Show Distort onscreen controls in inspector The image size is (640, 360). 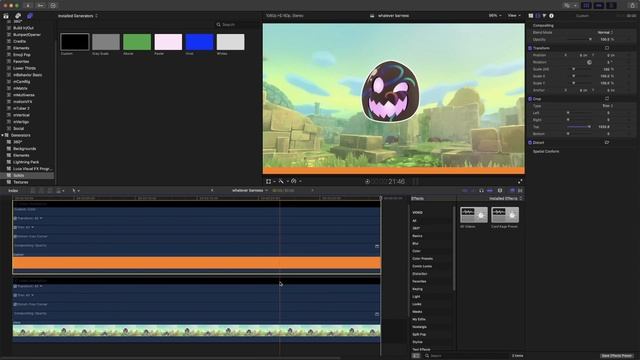point(607,142)
